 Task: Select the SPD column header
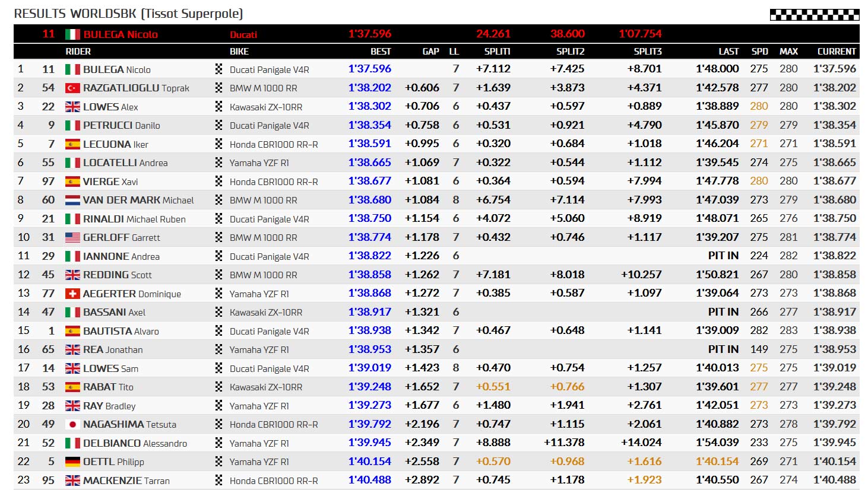coord(760,52)
